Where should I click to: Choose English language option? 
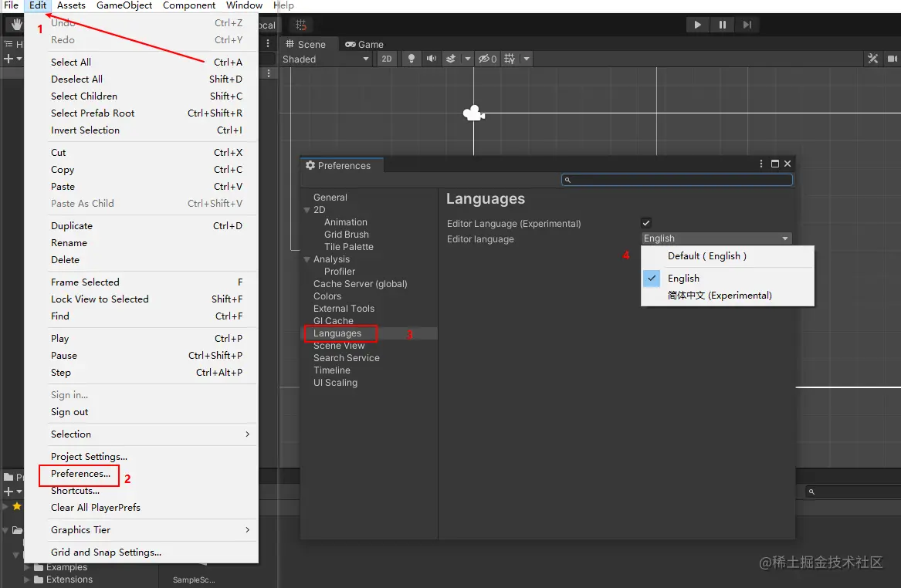click(727, 279)
